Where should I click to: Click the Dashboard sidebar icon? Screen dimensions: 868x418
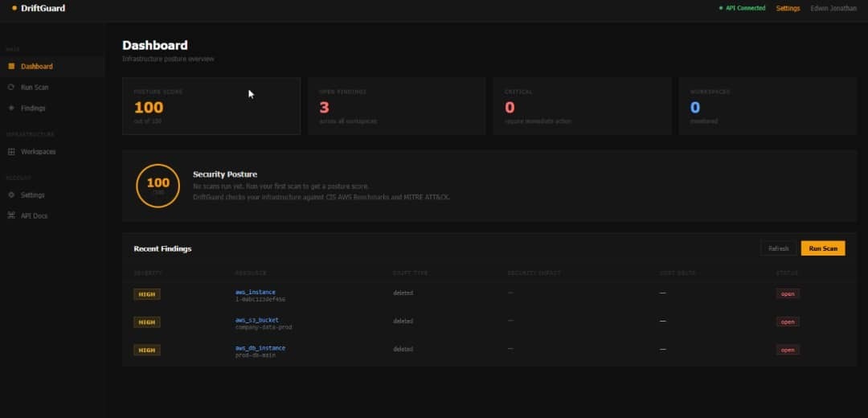click(11, 67)
